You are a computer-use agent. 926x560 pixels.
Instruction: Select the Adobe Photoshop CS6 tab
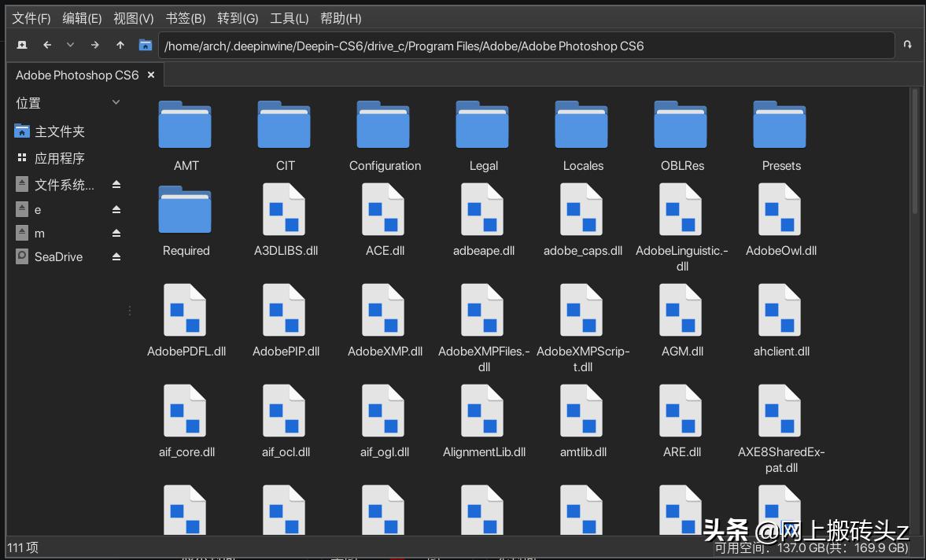pyautogui.click(x=76, y=75)
